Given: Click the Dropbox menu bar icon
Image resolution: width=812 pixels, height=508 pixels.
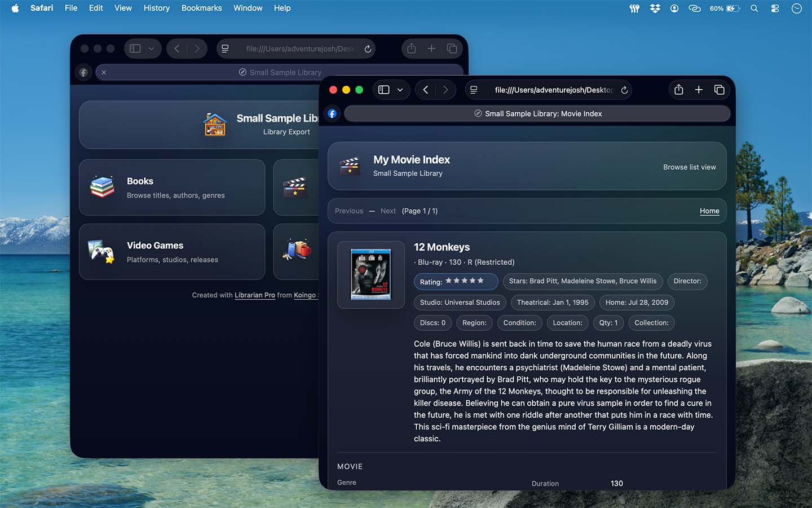Looking at the screenshot, I should [x=655, y=8].
